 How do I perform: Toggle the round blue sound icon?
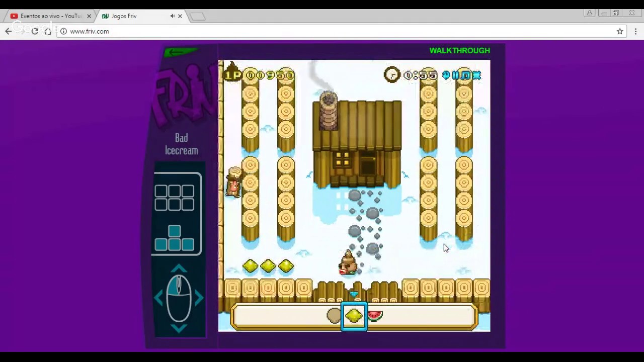(x=446, y=75)
